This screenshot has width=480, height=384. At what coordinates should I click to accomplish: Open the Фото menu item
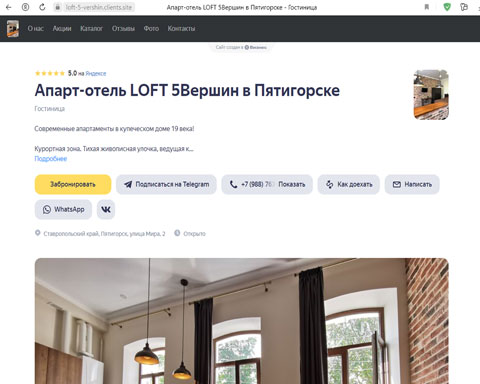(x=151, y=29)
